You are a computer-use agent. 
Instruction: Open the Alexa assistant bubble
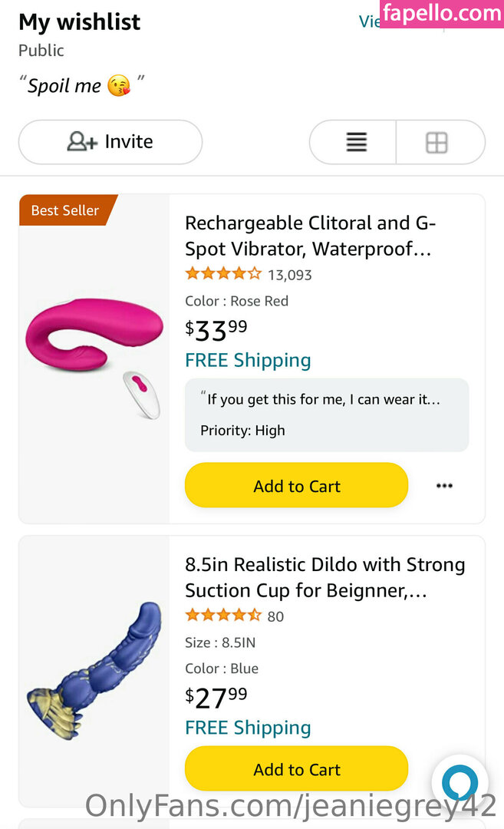(460, 783)
